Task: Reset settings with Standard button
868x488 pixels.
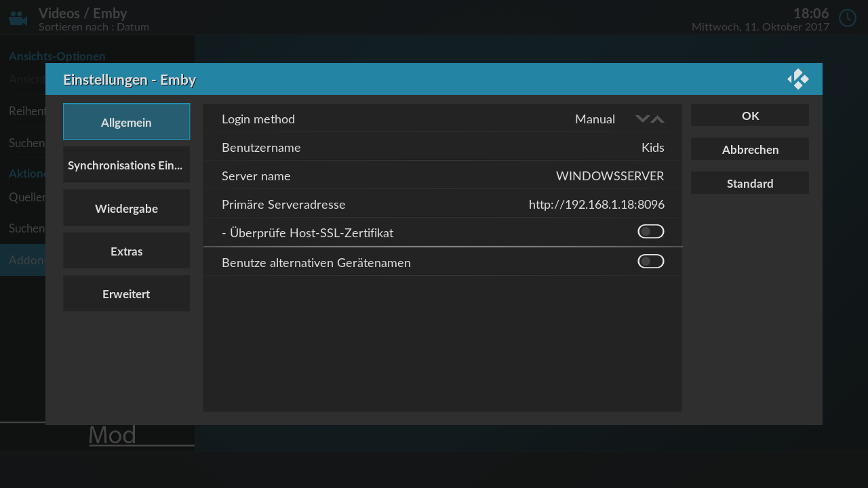Action: pyautogui.click(x=750, y=183)
